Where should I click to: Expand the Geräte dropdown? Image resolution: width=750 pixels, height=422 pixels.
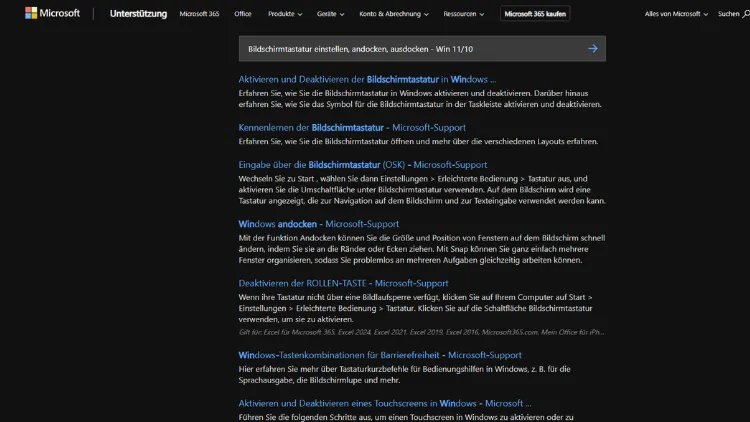click(x=331, y=14)
